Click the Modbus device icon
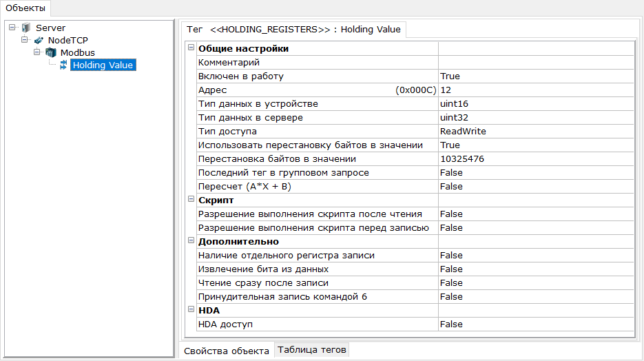 point(51,52)
